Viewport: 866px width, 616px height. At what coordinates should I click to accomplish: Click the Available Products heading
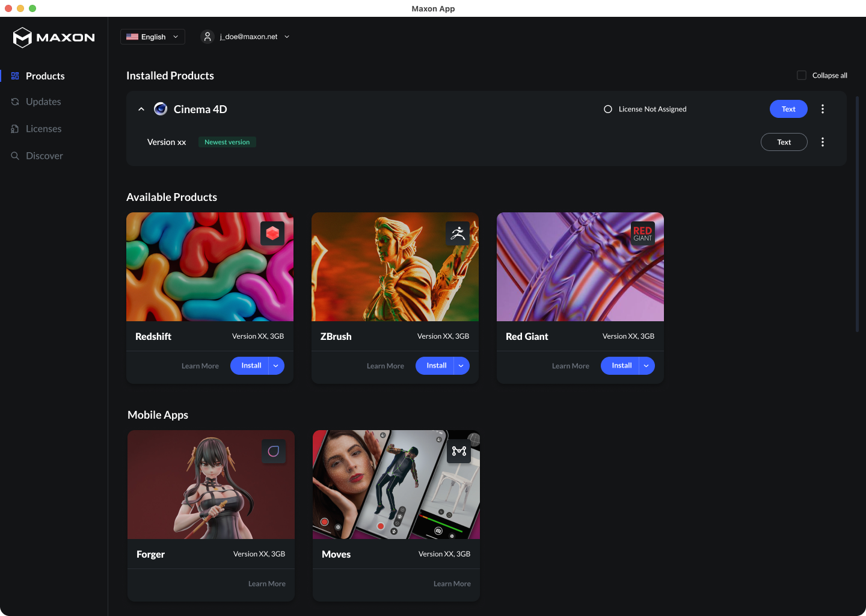(171, 197)
